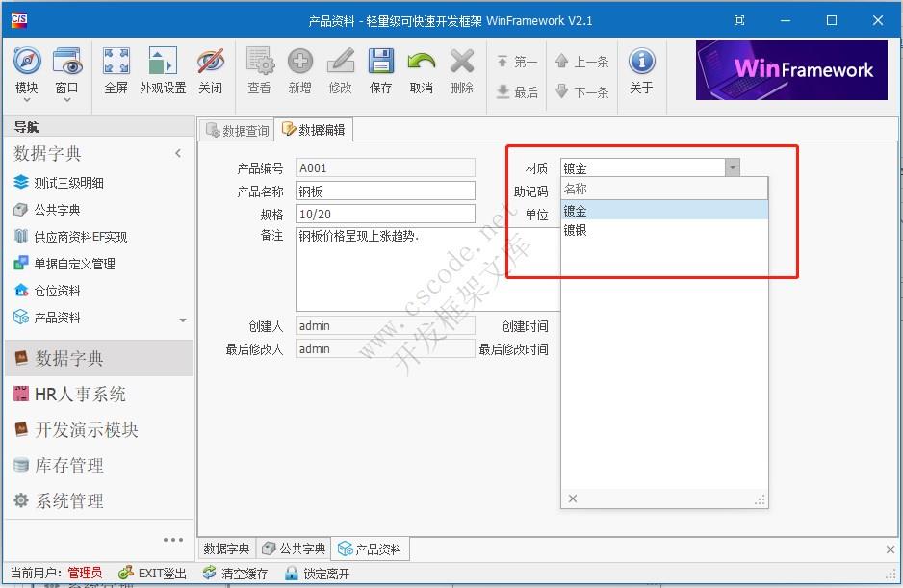This screenshot has height=588, width=903.
Task: Select 镀银 from the material list
Action: pyautogui.click(x=578, y=230)
